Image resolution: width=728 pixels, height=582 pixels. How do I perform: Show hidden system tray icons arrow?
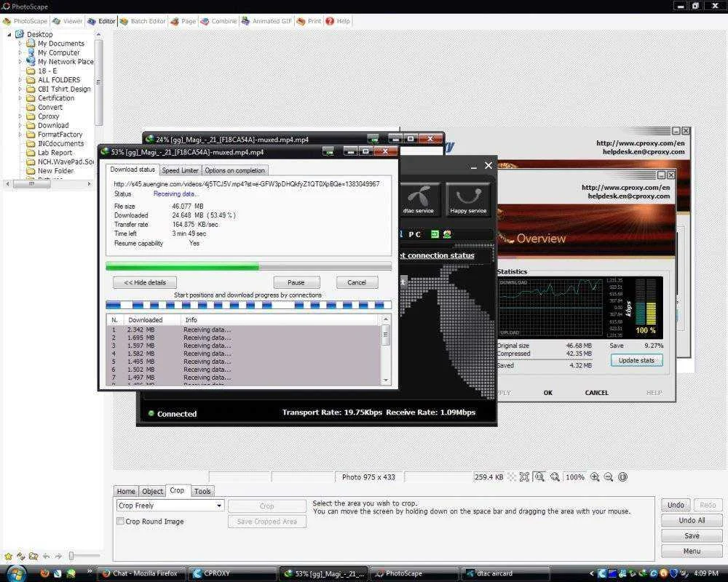(591, 574)
